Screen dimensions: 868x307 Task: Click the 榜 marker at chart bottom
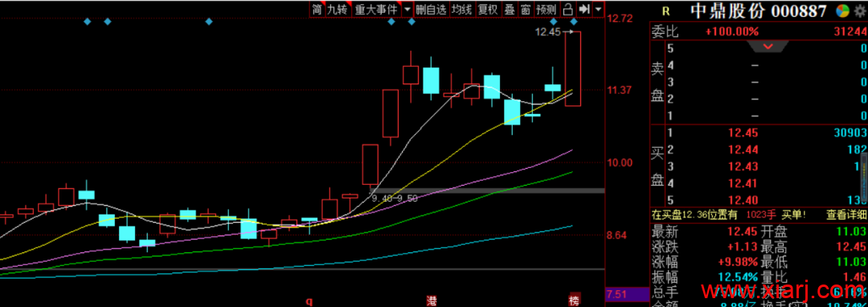click(574, 301)
